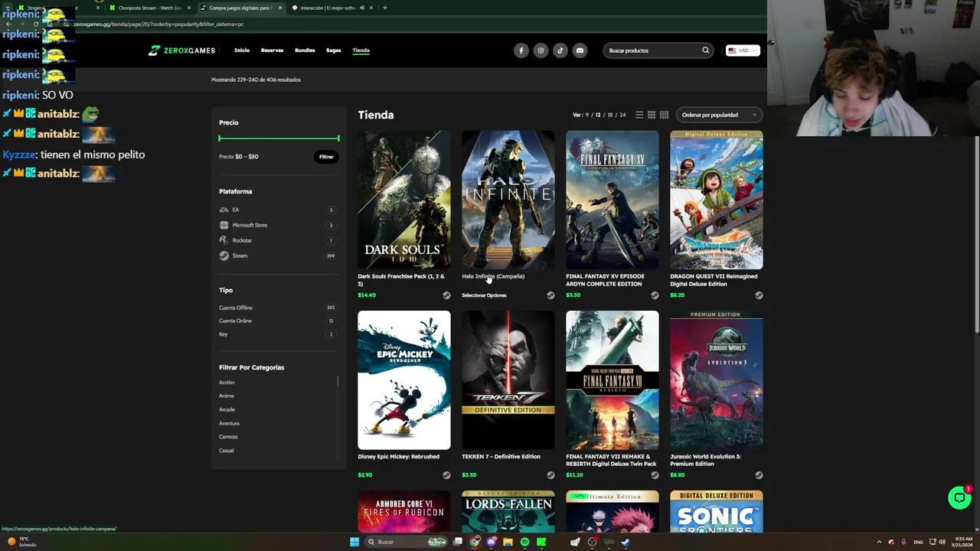Open a new browser tab
Image resolution: width=980 pixels, height=551 pixels.
[x=384, y=8]
